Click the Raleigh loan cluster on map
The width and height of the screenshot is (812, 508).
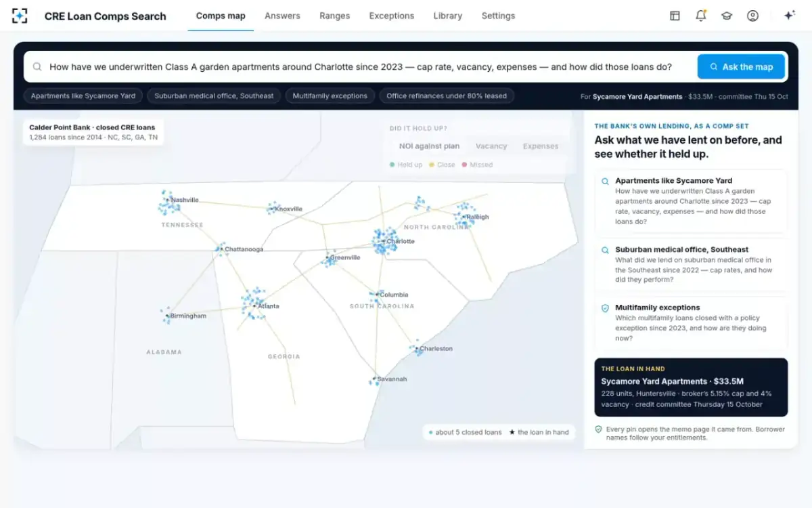coord(464,215)
